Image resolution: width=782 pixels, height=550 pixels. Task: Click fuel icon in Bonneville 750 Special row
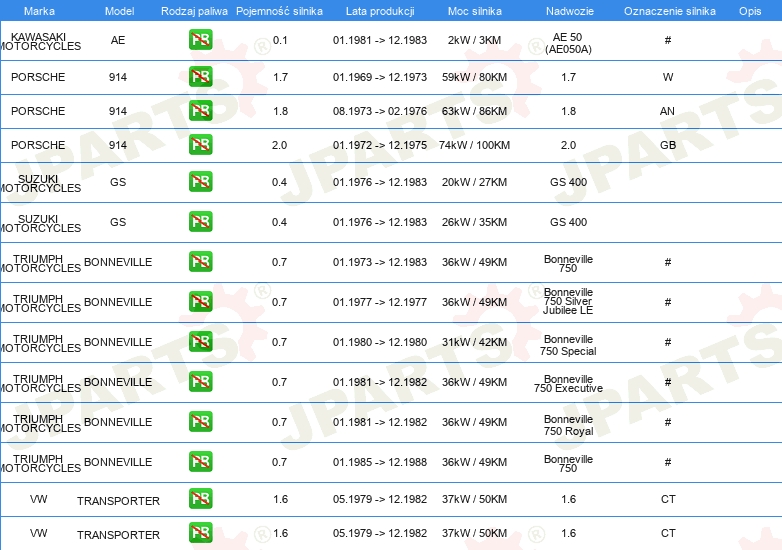point(200,342)
